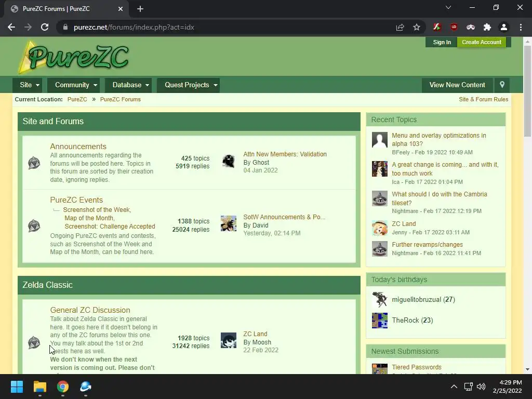The width and height of the screenshot is (532, 399).
Task: Reload the page with the refresh icon
Action: tap(45, 27)
